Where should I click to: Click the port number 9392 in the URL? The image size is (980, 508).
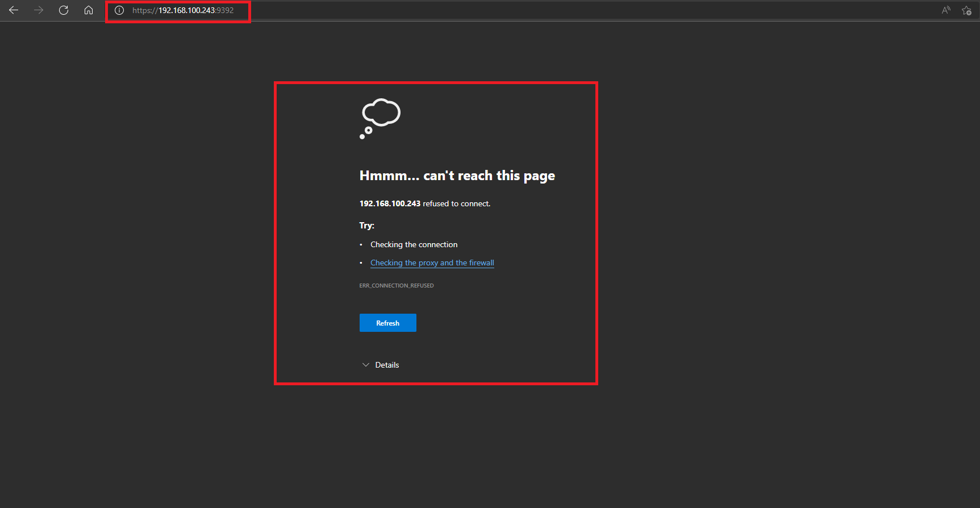pos(226,10)
